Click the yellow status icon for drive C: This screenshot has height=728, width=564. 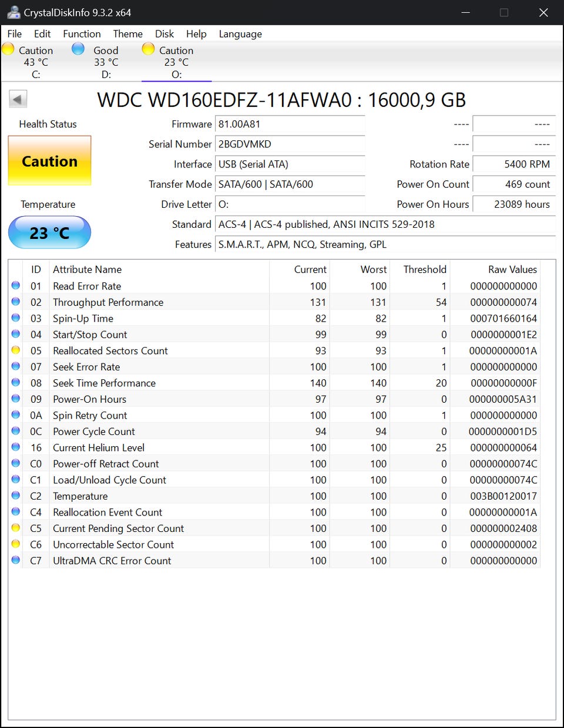pyautogui.click(x=8, y=49)
